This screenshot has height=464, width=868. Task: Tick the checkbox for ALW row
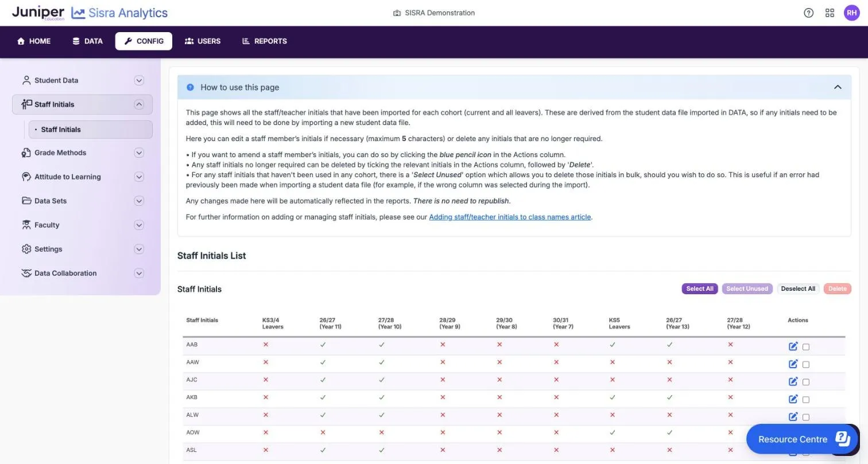(806, 418)
